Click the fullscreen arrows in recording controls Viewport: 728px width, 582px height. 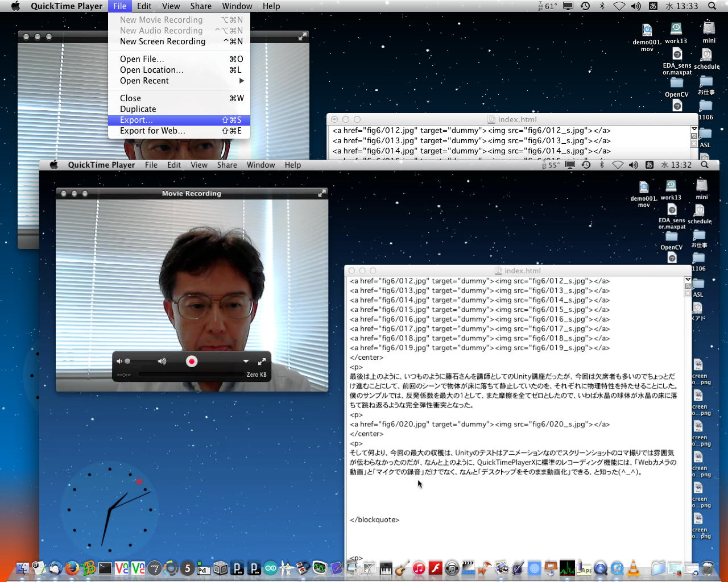coord(262,361)
